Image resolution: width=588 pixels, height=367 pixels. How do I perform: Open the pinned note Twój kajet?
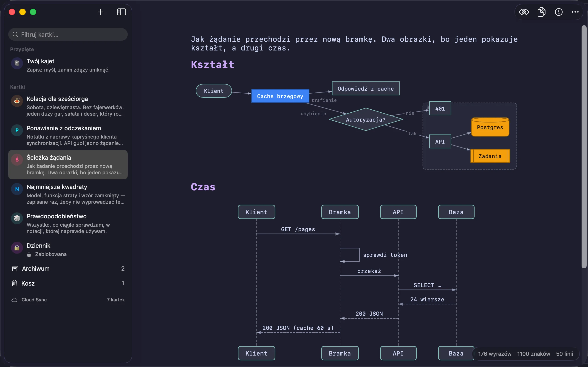tap(68, 65)
